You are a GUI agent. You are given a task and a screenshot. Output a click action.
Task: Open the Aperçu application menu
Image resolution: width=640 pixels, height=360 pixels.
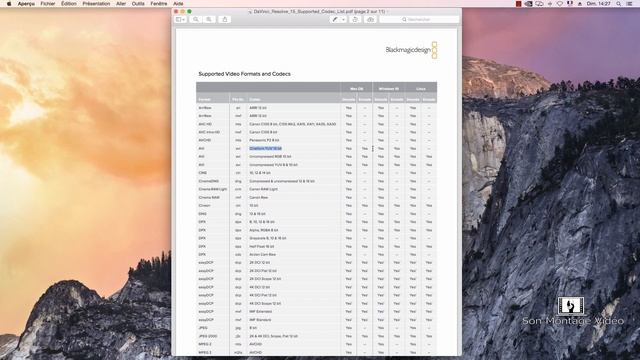point(26,4)
